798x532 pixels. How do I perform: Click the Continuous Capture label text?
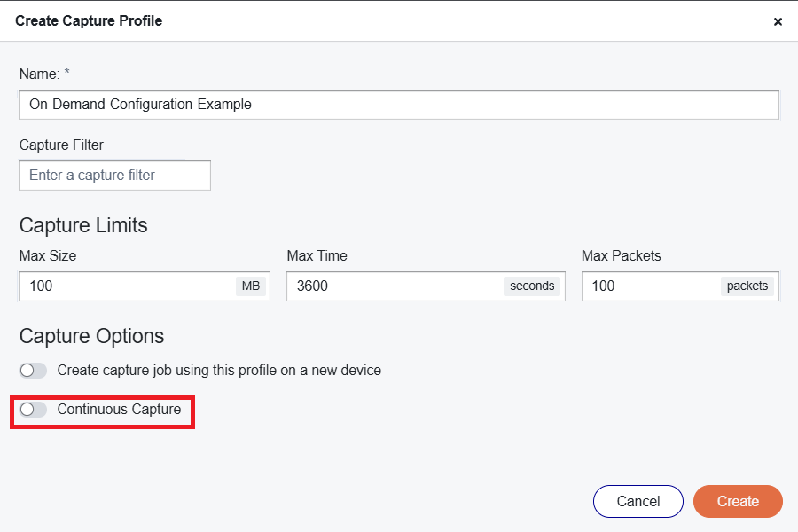(x=119, y=410)
